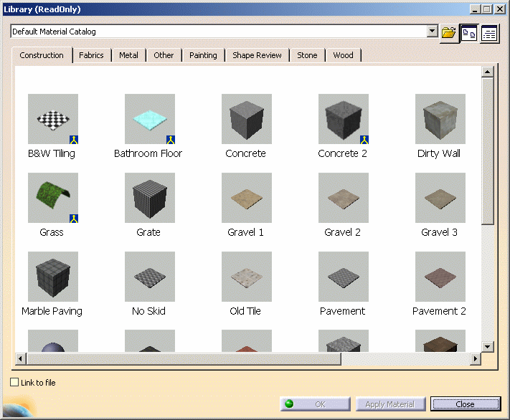Click the vertical scrollbar down arrow
510x420 pixels.
point(488,346)
